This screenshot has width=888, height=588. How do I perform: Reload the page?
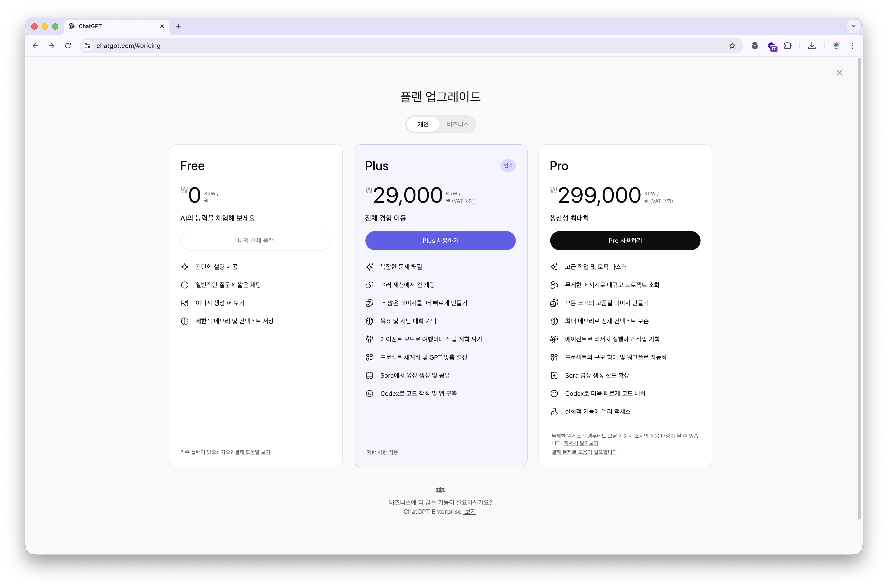click(x=68, y=46)
